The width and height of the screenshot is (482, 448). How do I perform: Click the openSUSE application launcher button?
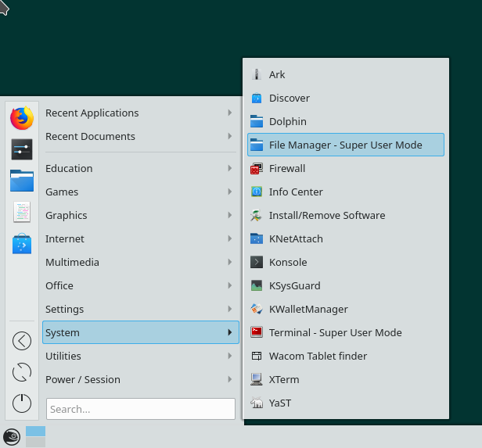coord(12,436)
